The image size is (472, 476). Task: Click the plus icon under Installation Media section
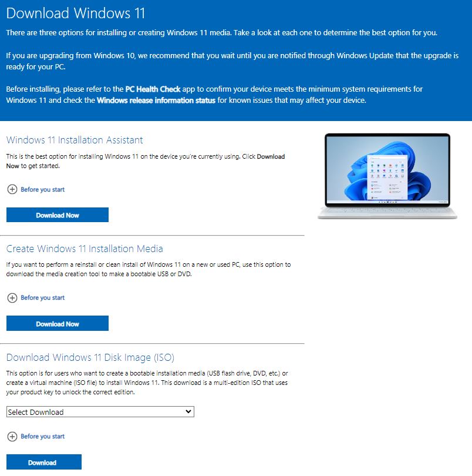coord(13,298)
